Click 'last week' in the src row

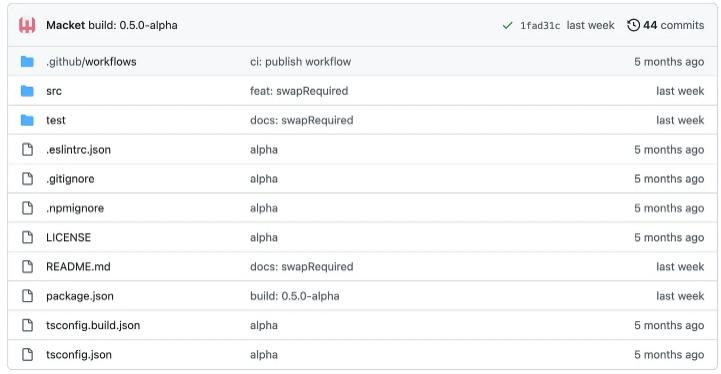(680, 91)
